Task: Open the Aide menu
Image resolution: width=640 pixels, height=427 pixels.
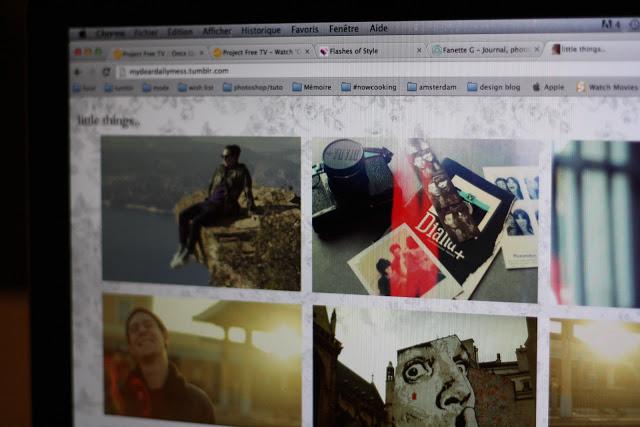Action: 378,29
